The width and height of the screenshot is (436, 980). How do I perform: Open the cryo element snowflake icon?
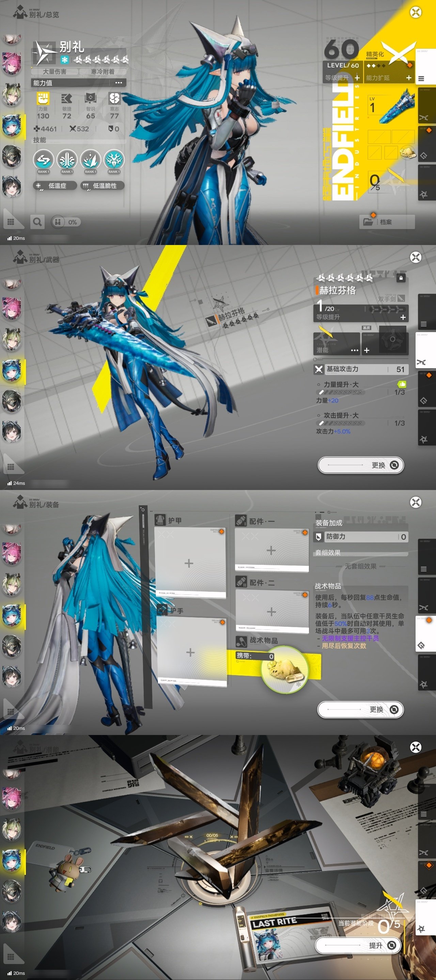64,60
